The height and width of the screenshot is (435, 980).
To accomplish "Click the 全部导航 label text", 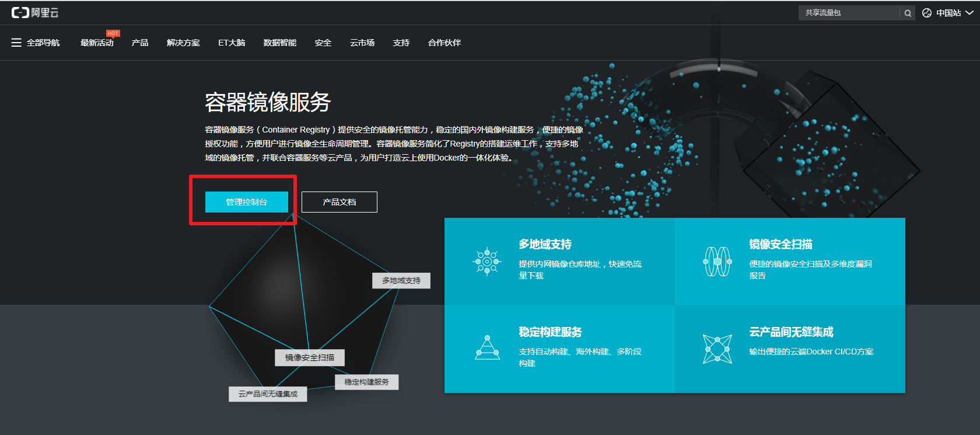I will coord(43,43).
